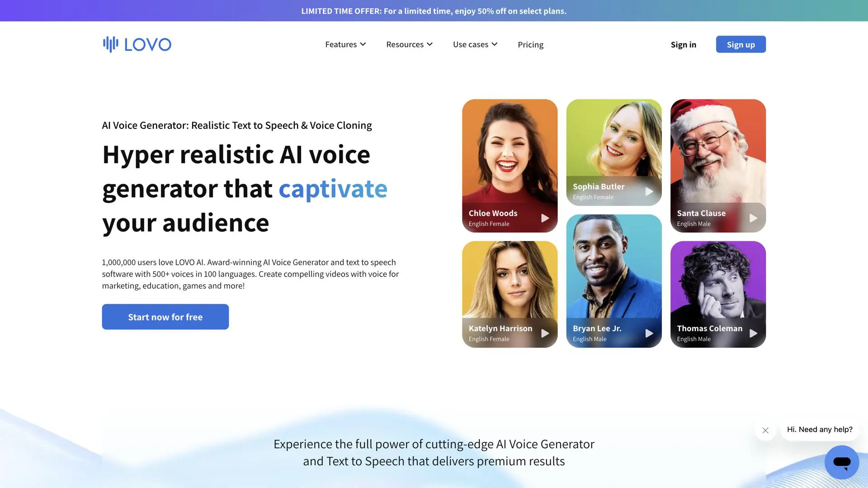Select the Santa Clause portrait card

(x=718, y=166)
